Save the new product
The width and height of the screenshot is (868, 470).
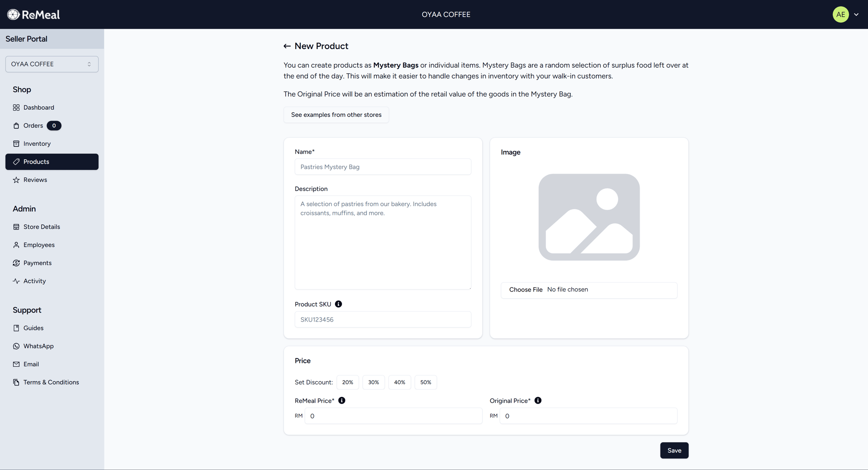point(674,450)
